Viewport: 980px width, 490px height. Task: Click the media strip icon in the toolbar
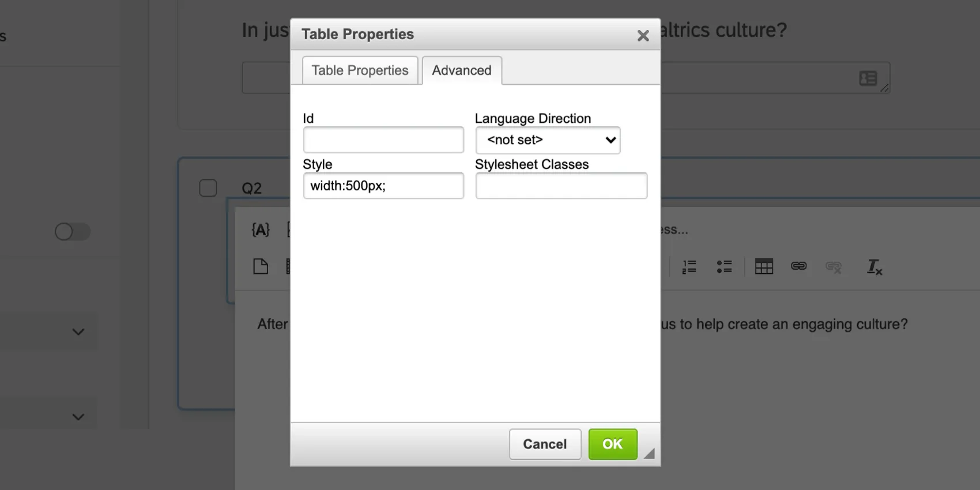click(289, 266)
